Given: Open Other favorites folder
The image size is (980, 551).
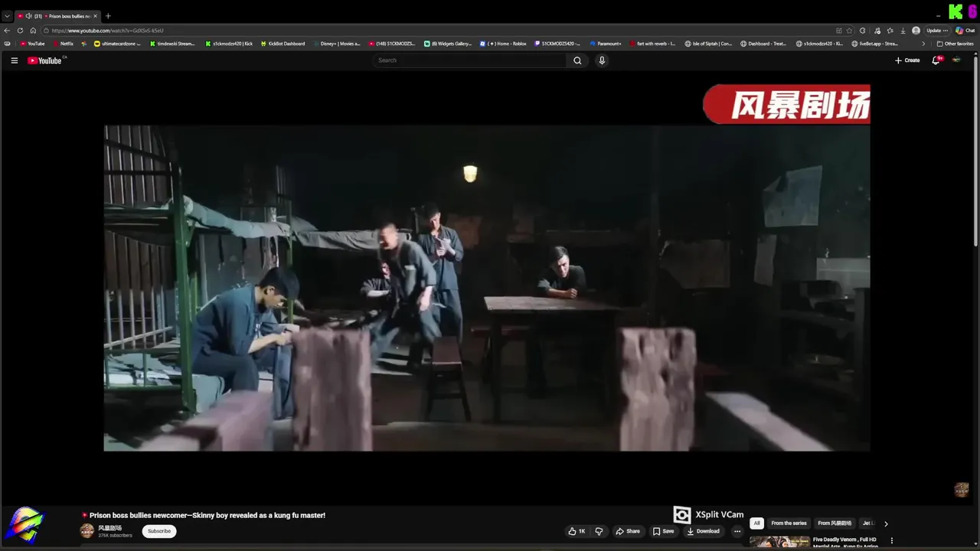Looking at the screenshot, I should 955,44.
